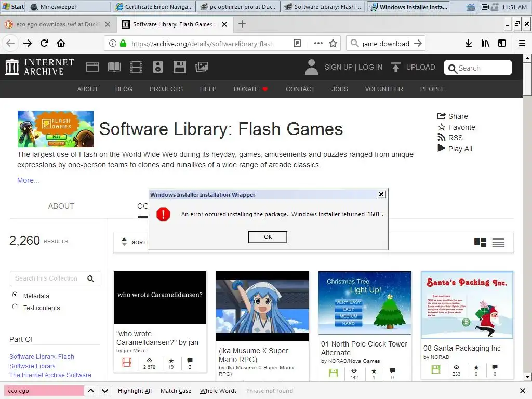Toggle Match Case in find bar

tap(176, 391)
